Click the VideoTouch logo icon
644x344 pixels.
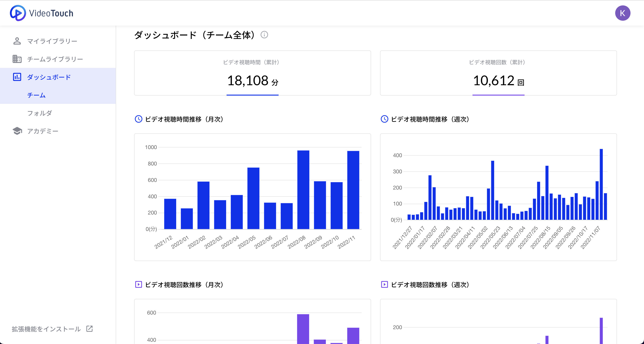18,13
